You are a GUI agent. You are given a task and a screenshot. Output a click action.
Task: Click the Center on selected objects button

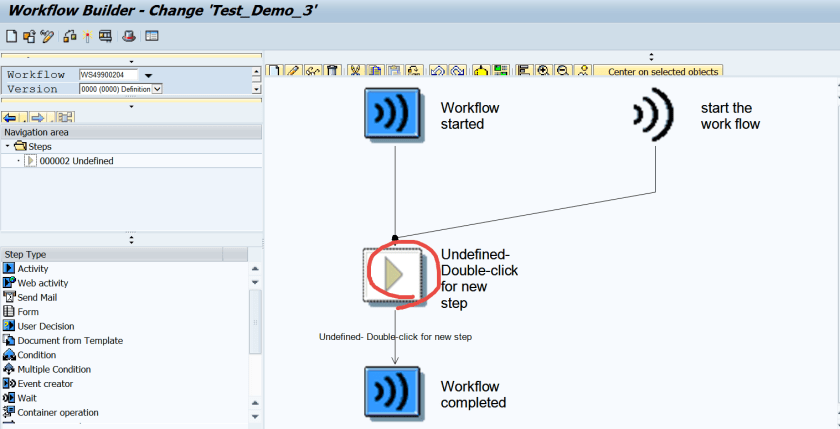658,71
